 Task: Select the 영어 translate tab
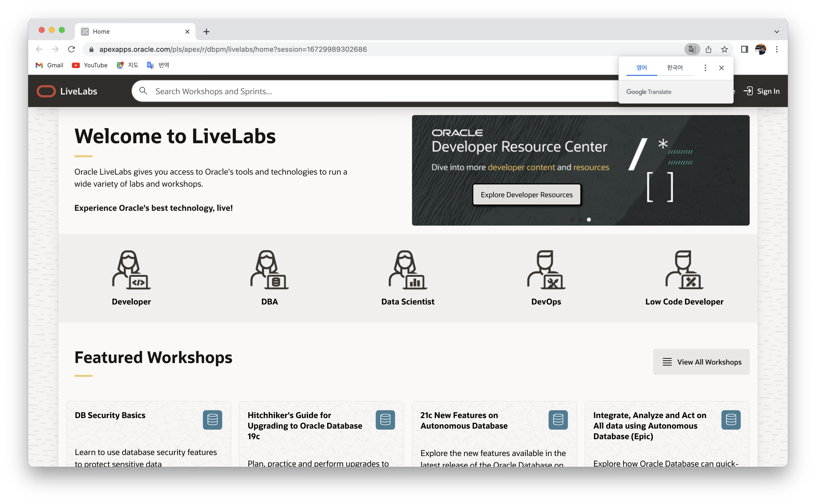coord(641,68)
